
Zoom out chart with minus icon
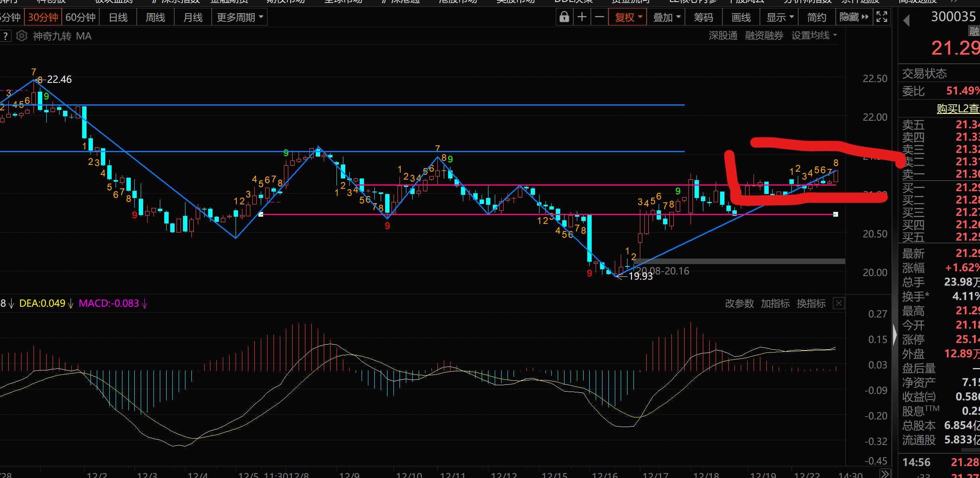[x=599, y=17]
